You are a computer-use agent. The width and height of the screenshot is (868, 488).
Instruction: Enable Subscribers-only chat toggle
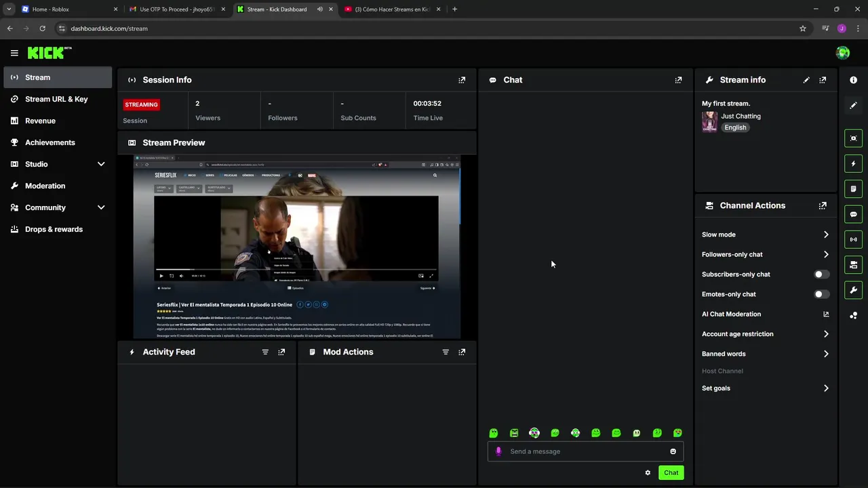[821, 274]
